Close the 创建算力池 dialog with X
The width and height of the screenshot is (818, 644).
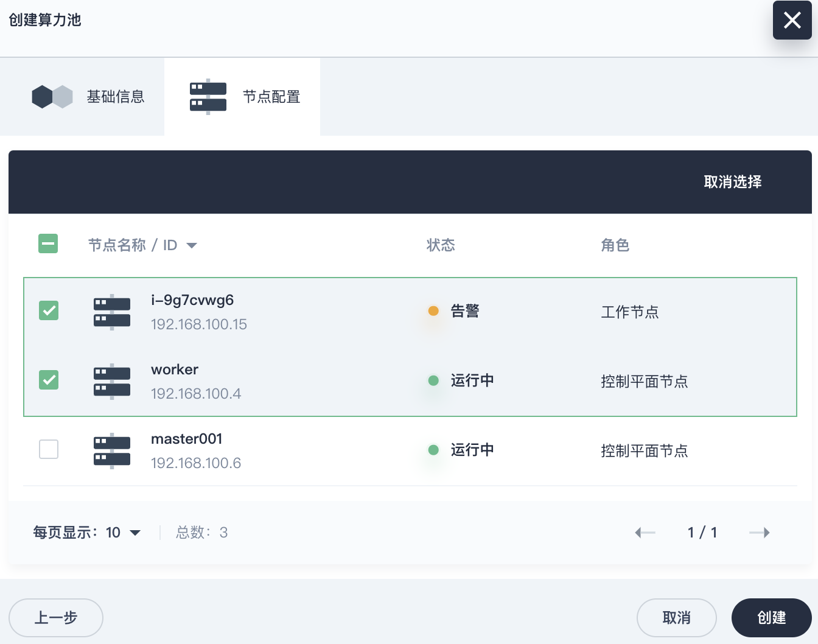792,20
